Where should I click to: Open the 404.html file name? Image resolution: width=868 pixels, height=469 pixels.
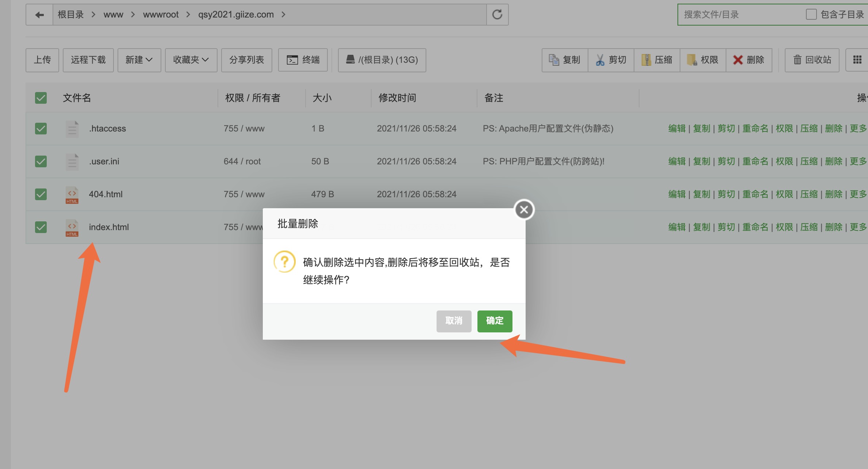106,194
